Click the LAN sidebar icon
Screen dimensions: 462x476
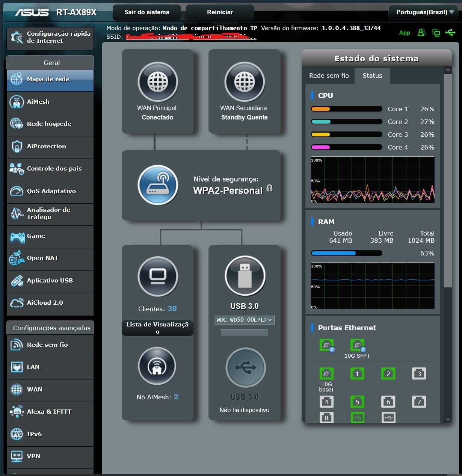pos(17,367)
